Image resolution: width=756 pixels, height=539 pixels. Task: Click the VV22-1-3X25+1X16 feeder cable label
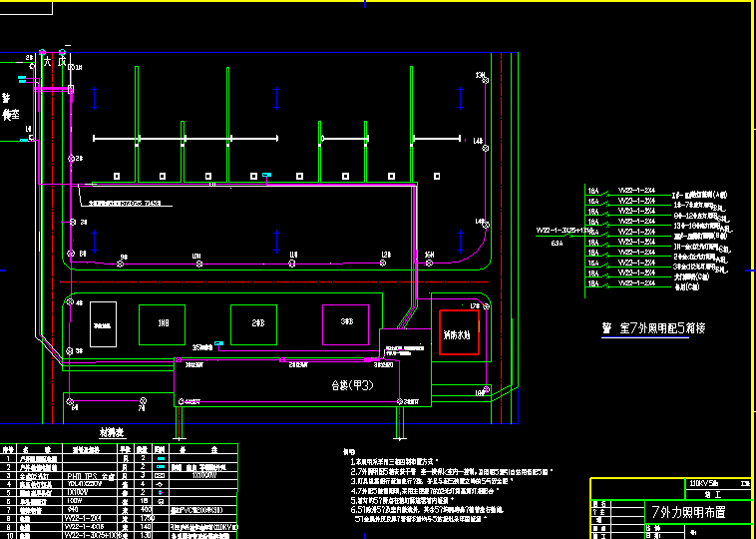point(565,231)
